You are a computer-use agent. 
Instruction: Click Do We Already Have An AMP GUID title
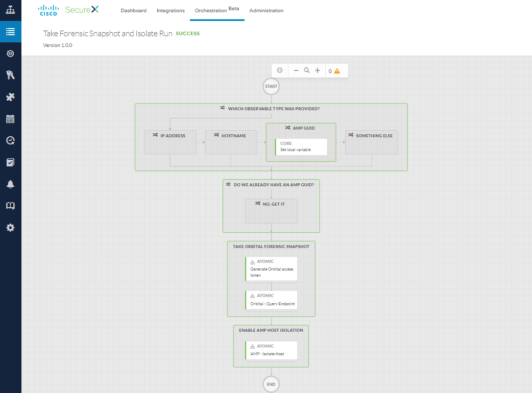[274, 185]
